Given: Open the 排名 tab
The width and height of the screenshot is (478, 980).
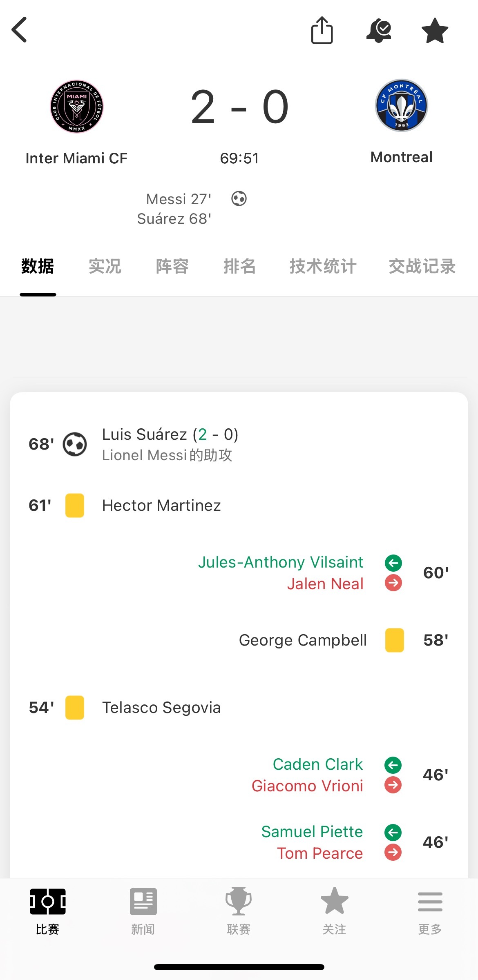Looking at the screenshot, I should 240,266.
